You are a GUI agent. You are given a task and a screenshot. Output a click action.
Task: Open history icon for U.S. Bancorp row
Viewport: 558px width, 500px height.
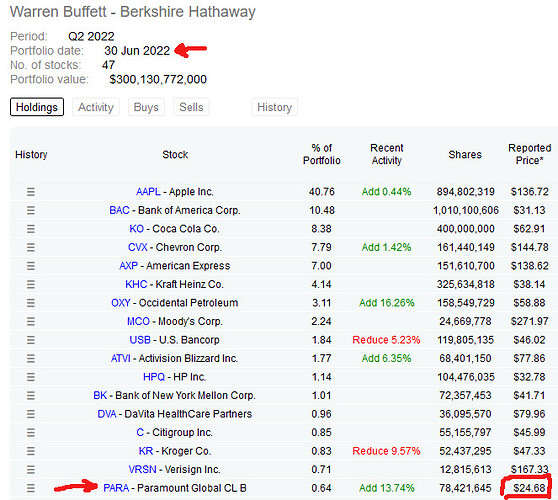coord(31,340)
